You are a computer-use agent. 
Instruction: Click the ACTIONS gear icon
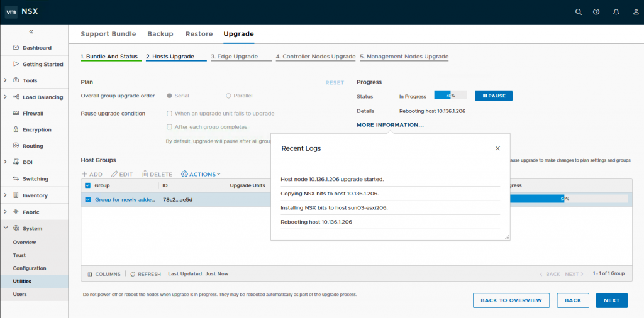[184, 174]
